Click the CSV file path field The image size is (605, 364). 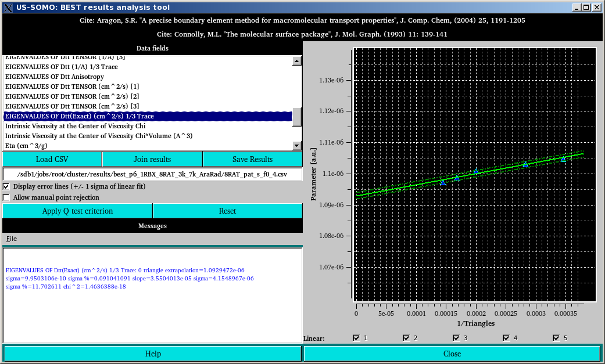tap(152, 173)
